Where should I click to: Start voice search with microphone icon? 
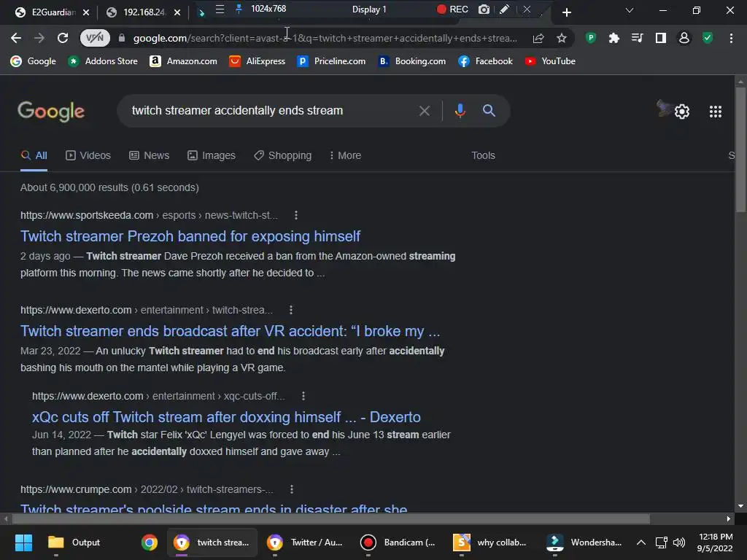(460, 111)
